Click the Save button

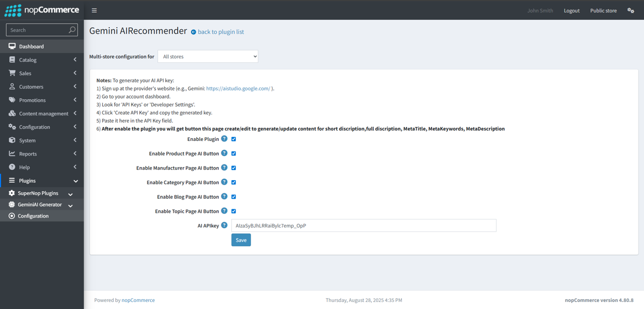click(241, 240)
